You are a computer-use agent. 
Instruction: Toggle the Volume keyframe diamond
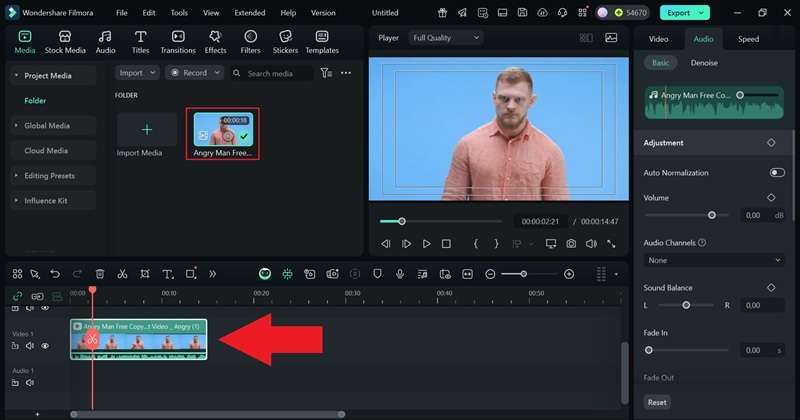tap(771, 197)
